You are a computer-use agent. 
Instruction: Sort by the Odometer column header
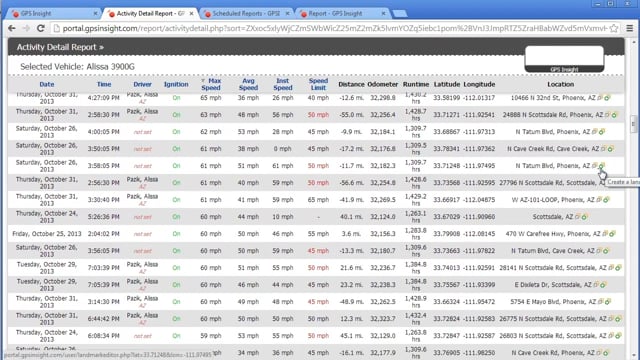(382, 84)
